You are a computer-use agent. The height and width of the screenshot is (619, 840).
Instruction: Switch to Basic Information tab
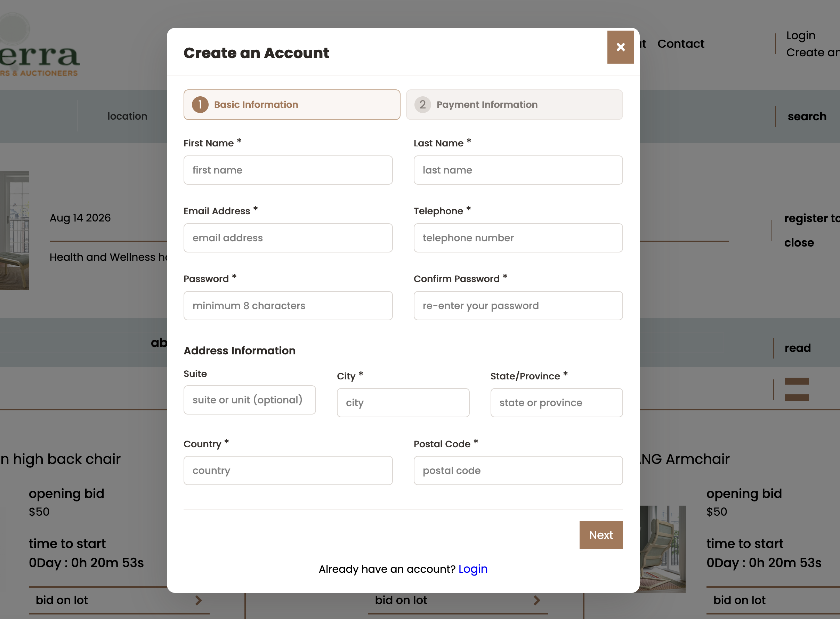point(292,105)
